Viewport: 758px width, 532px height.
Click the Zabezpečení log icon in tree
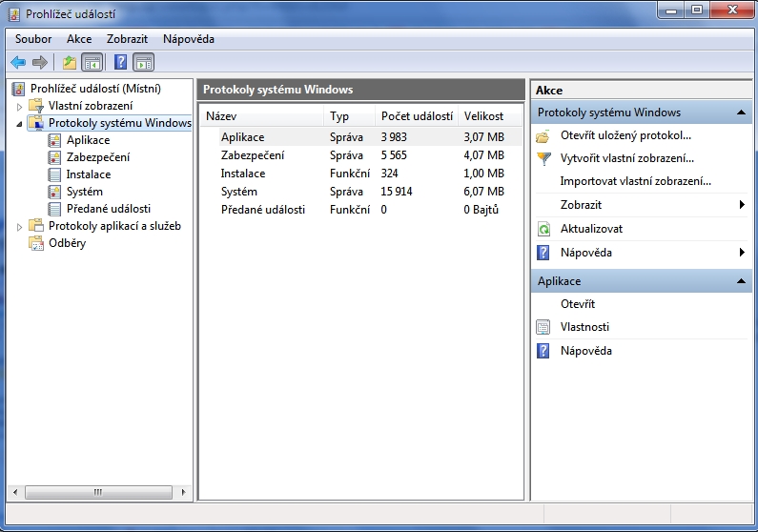click(54, 157)
